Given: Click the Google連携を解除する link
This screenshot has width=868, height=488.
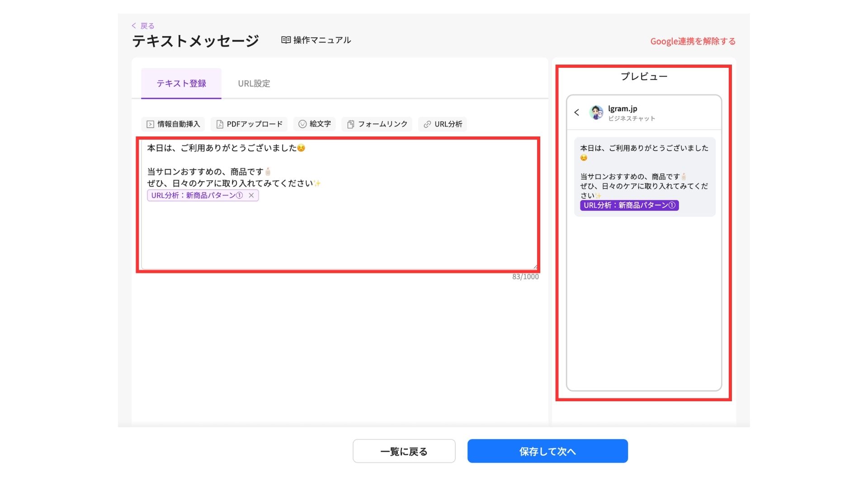Looking at the screenshot, I should pos(693,42).
